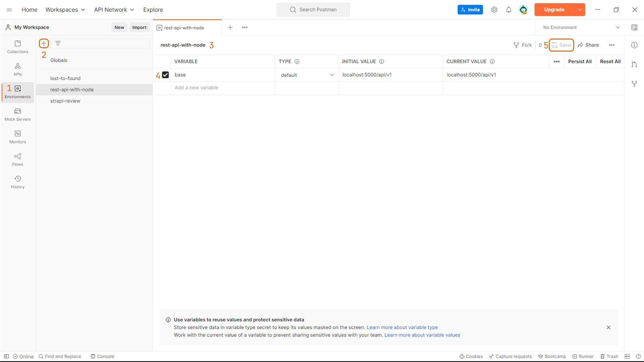Screen dimensions: 644x362
Task: Open the Mock Servers sidebar panel
Action: point(17,115)
